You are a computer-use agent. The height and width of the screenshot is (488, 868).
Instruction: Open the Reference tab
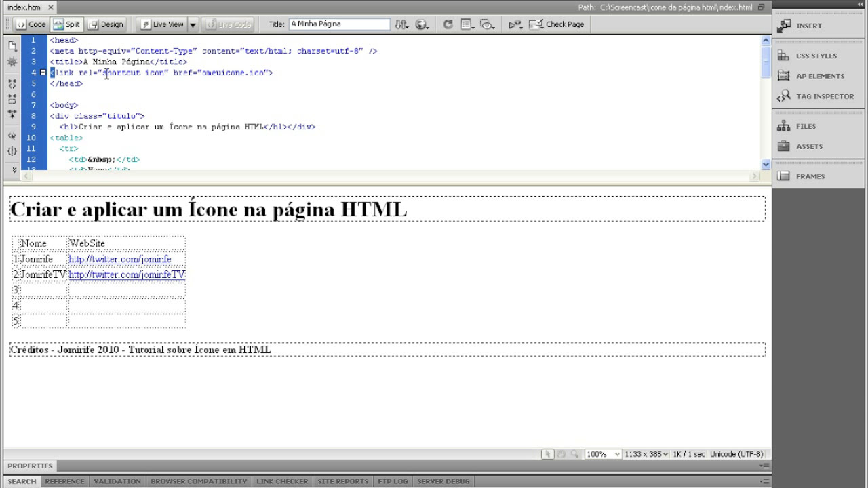click(64, 482)
